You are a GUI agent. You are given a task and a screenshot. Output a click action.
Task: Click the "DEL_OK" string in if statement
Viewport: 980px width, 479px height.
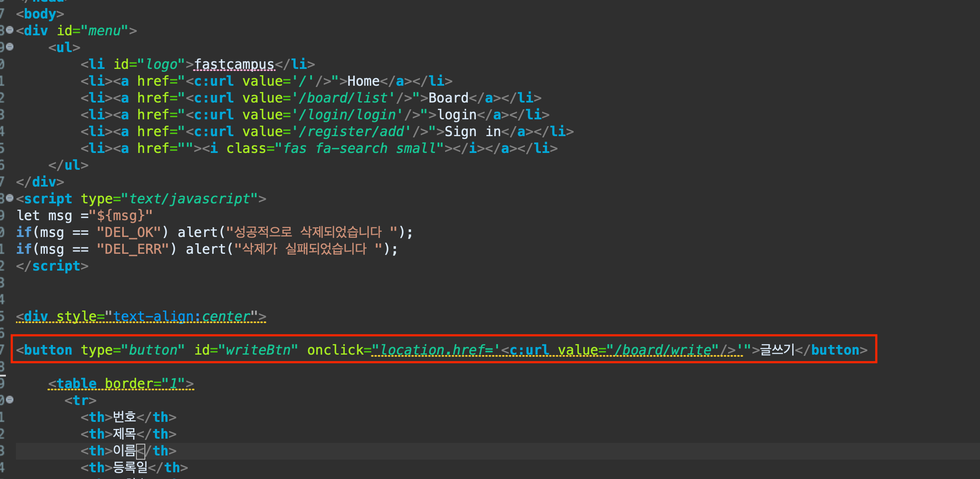pyautogui.click(x=129, y=232)
